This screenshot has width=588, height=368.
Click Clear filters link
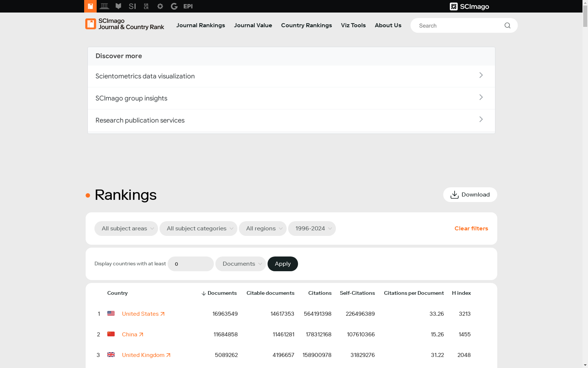click(x=472, y=229)
